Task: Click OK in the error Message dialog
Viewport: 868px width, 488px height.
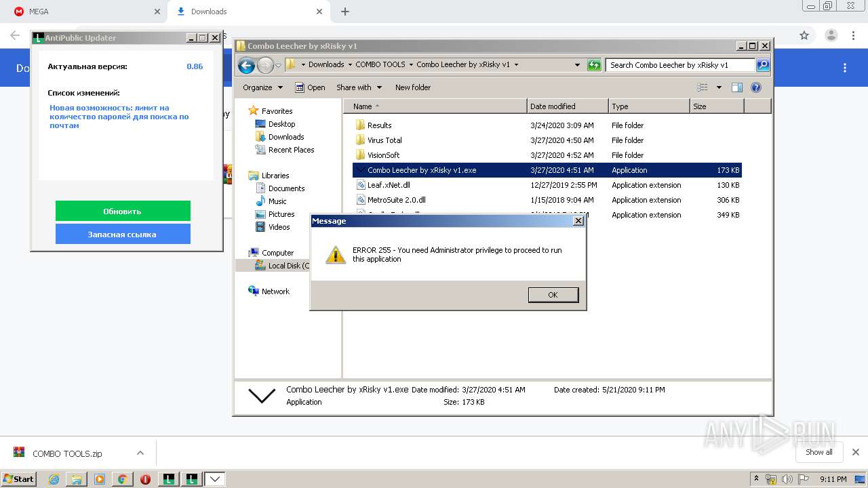Action: [553, 295]
